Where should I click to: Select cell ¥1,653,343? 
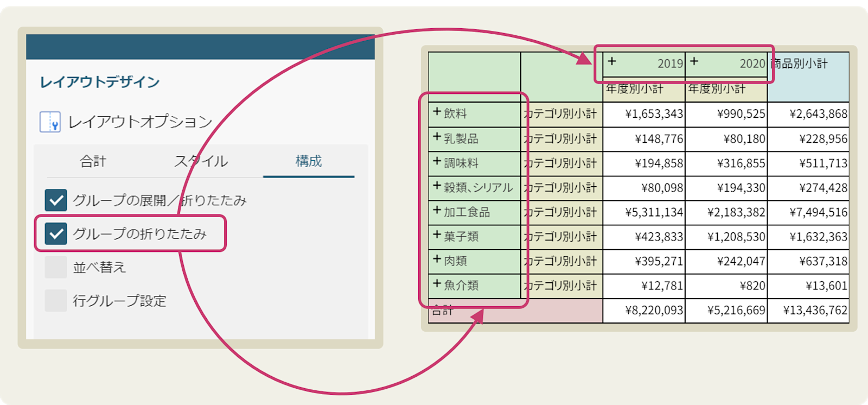(x=644, y=114)
